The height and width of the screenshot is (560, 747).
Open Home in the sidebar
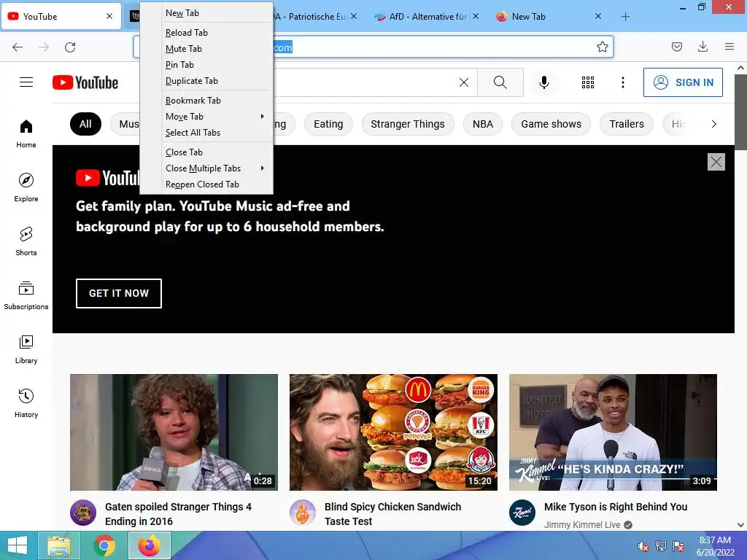click(x=26, y=134)
